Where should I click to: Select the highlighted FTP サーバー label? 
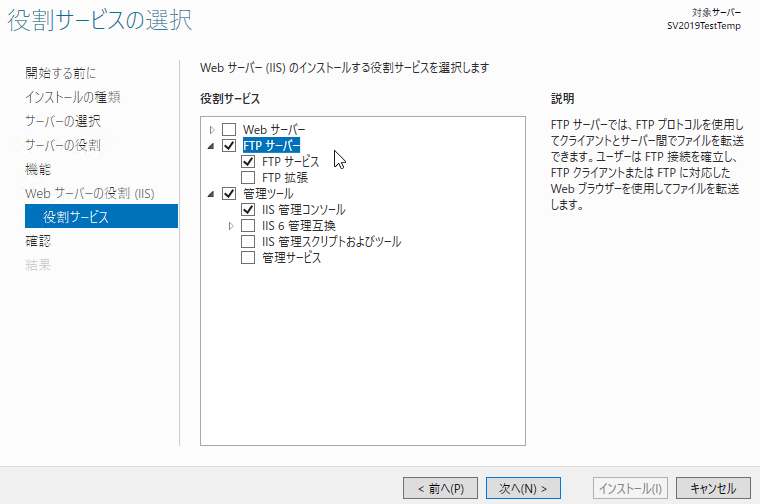271,145
